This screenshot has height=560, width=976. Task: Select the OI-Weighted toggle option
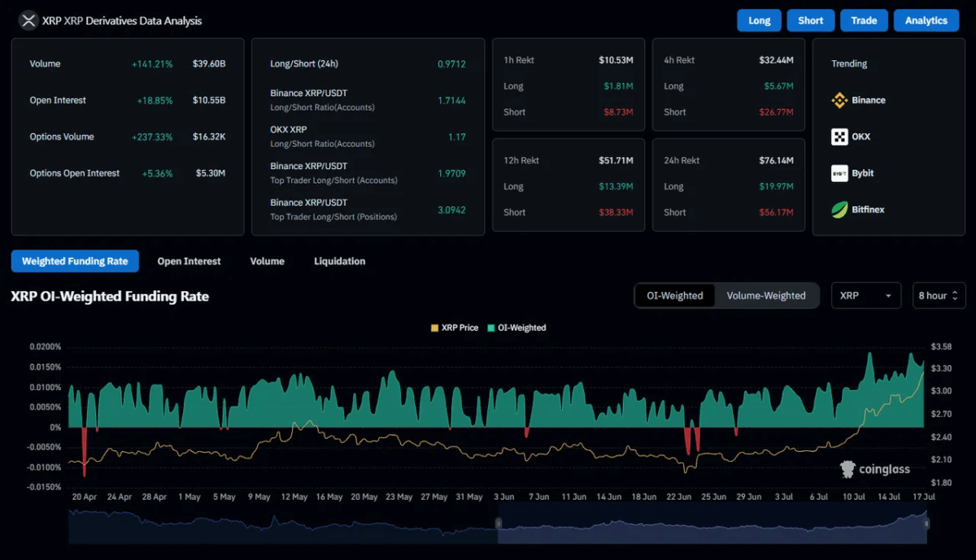point(675,296)
